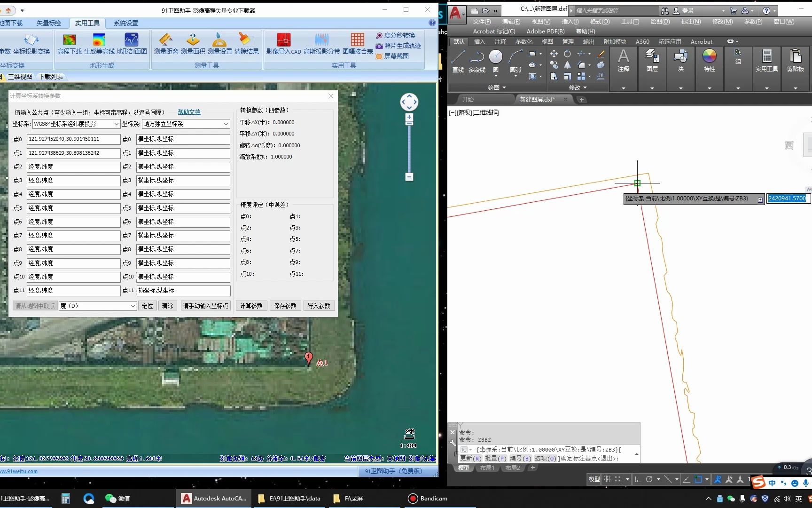Open the AutoCAD 插入 ribbon tab
Viewport: 812px width, 508px height.
point(479,42)
